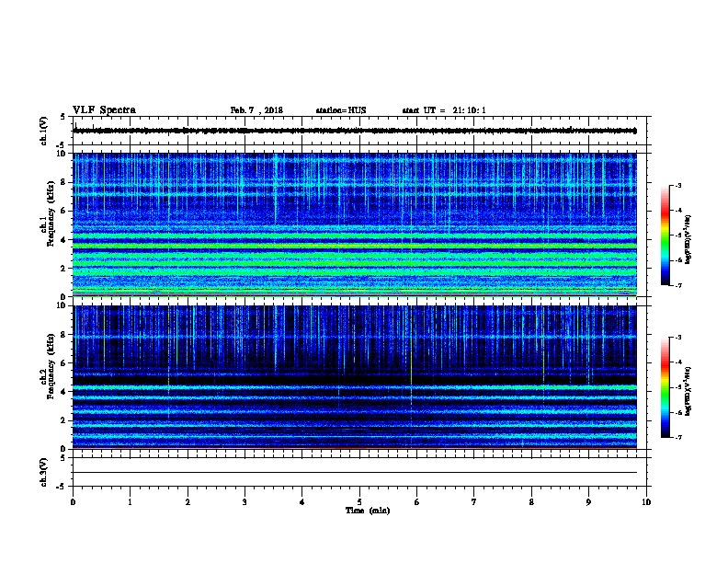The width and height of the screenshot is (728, 563).
Task: Click the "10" kHz tick on ch.2 frequency axis
Action: coord(63,305)
